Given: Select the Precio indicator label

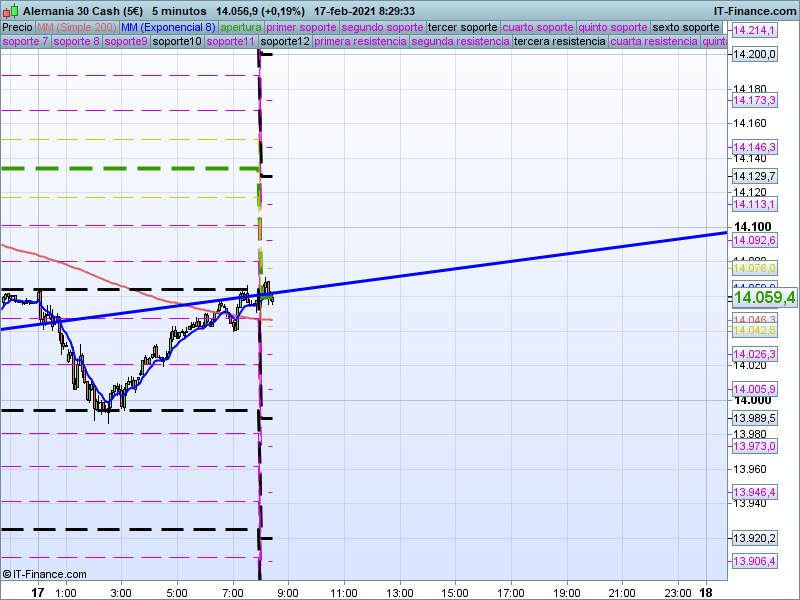Looking at the screenshot, I should [17, 27].
